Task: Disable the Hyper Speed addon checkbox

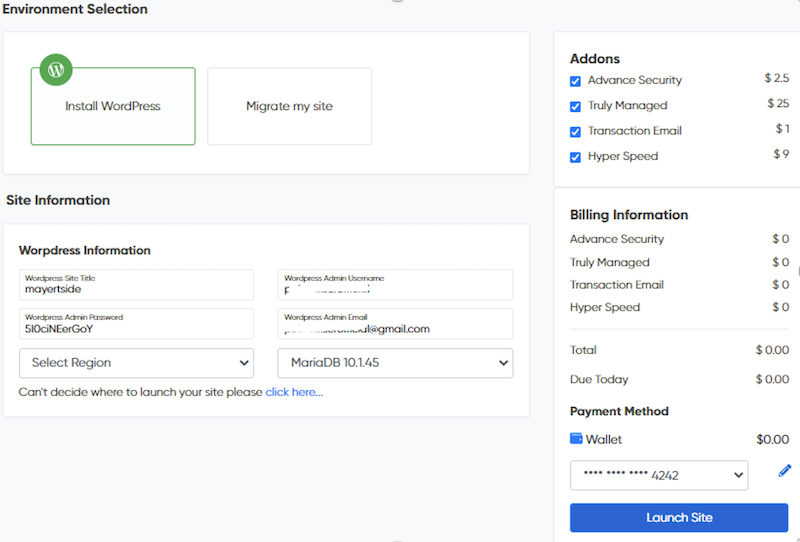Action: point(575,157)
